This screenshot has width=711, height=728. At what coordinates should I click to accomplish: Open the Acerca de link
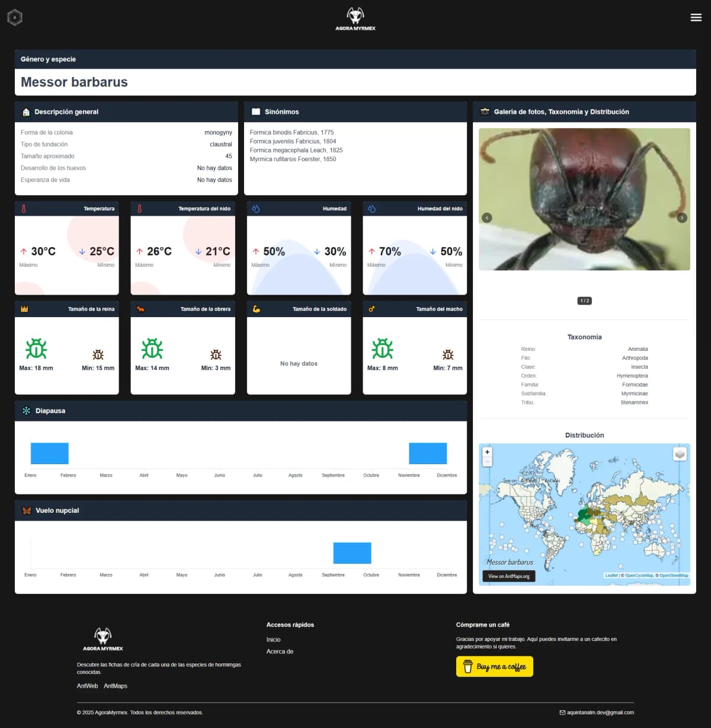pos(280,652)
